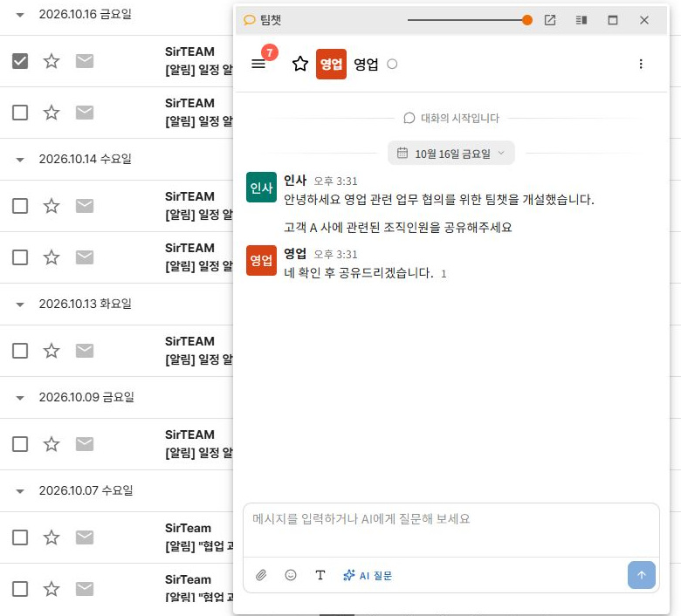Close the team chat window
This screenshot has width=681, height=616.
click(x=644, y=20)
